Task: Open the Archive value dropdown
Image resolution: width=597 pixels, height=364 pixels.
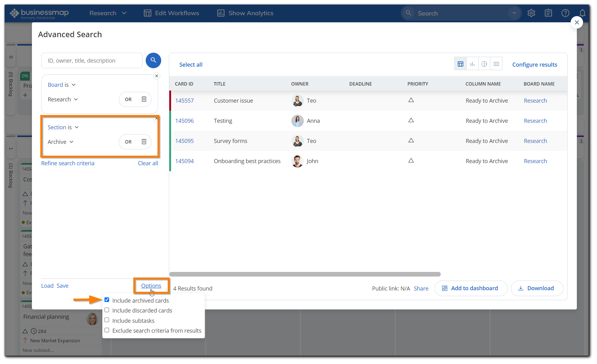Action: tap(60, 142)
